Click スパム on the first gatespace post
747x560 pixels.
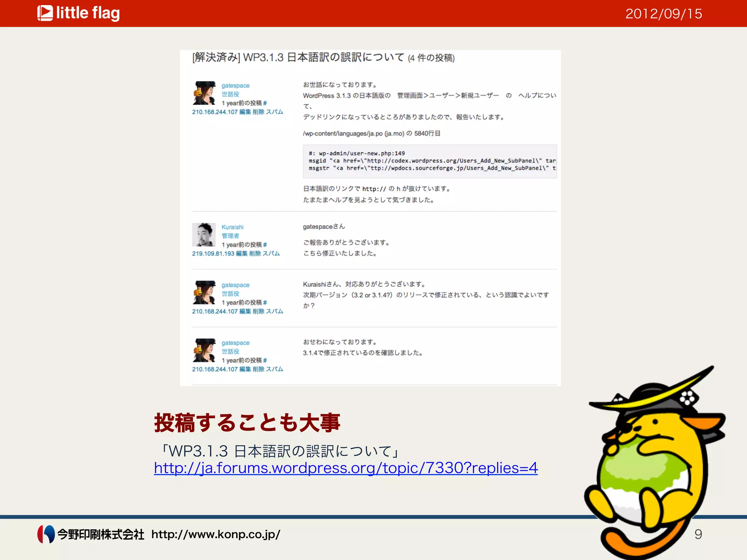[274, 112]
